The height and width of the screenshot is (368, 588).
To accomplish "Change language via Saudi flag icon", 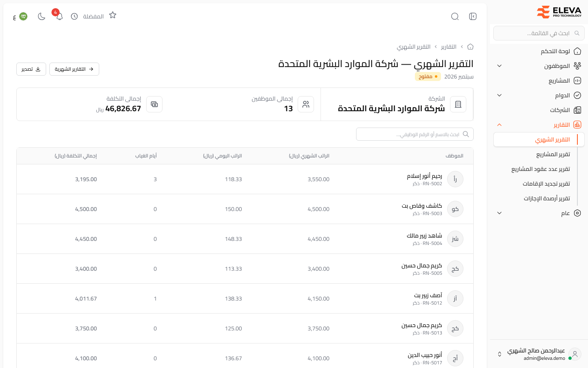I will [23, 16].
